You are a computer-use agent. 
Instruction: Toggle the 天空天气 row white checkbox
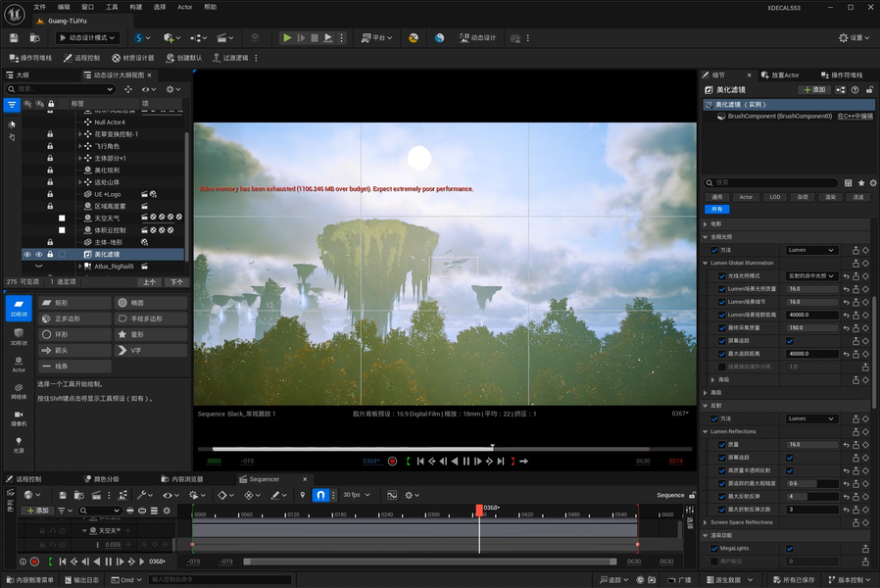(x=62, y=218)
